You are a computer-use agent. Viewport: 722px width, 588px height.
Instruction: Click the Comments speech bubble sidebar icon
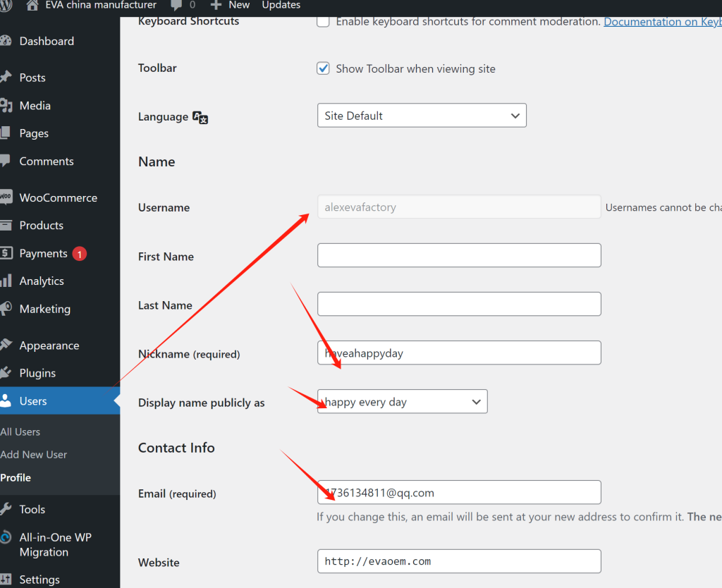5,161
